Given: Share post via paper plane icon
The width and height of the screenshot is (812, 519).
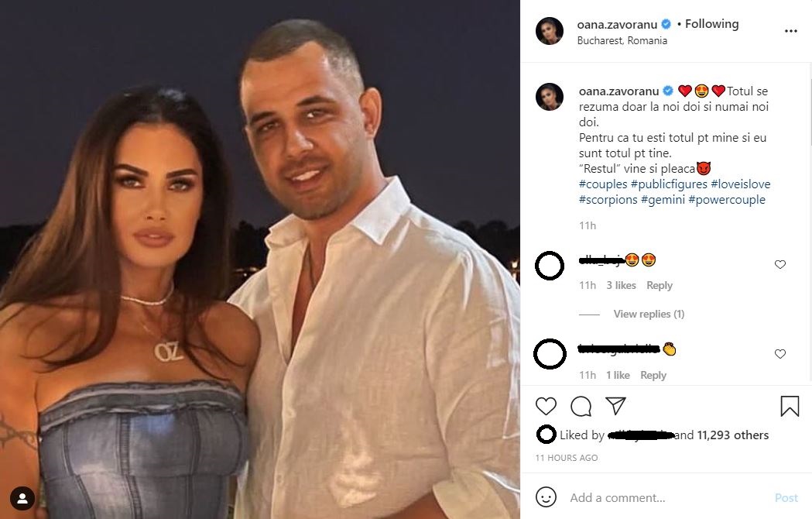Looking at the screenshot, I should click(x=615, y=405).
